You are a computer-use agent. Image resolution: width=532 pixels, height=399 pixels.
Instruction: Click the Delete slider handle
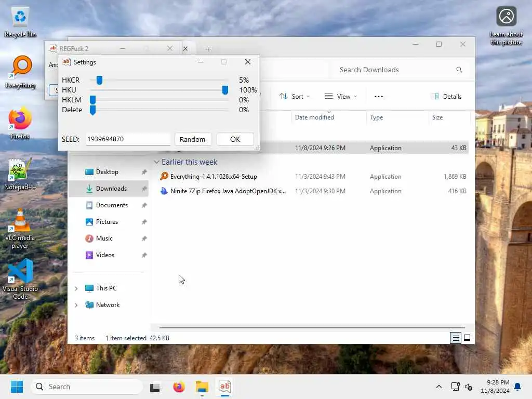click(92, 110)
